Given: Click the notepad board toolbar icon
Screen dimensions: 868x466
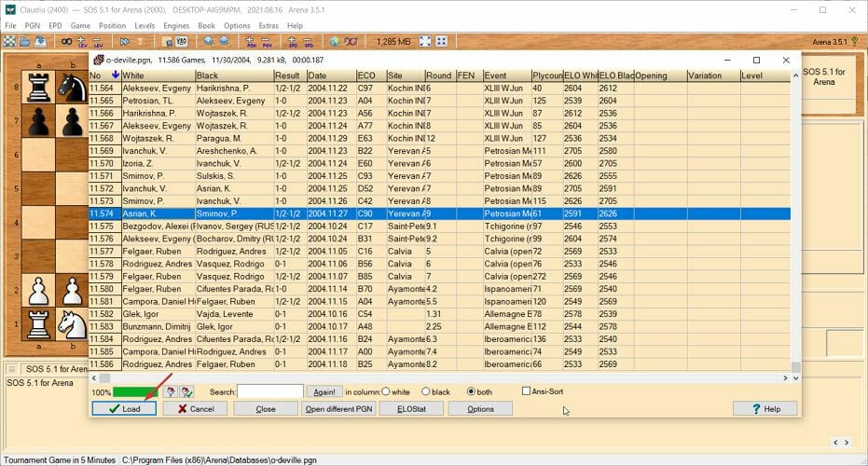Looking at the screenshot, I should [167, 42].
